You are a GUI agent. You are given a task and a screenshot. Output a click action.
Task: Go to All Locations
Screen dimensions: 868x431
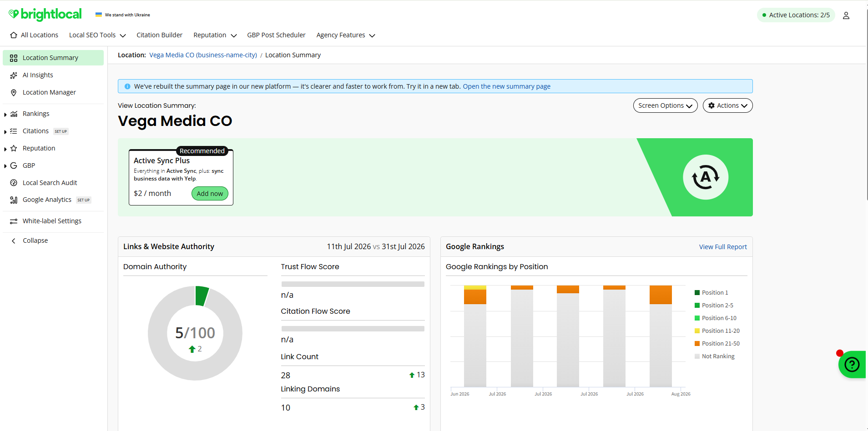click(x=34, y=35)
